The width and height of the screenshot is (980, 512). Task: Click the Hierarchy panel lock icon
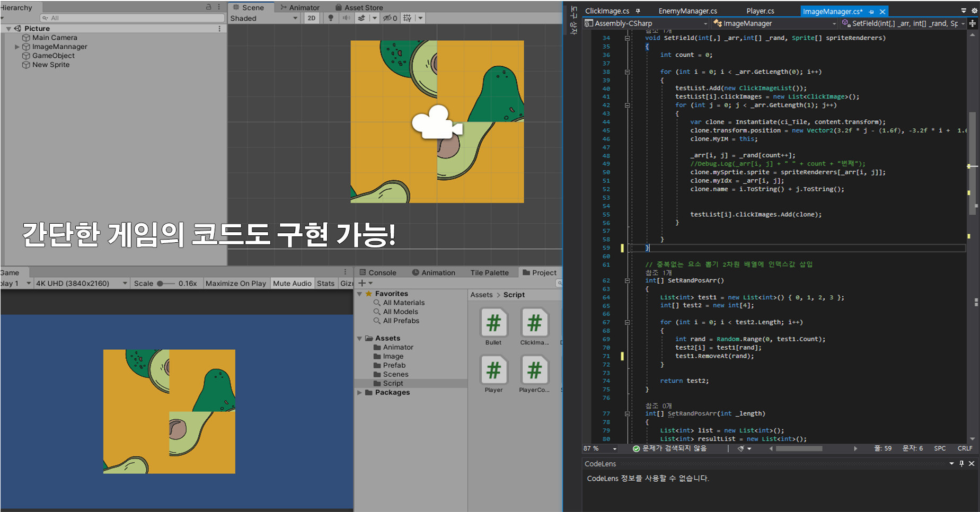point(208,7)
